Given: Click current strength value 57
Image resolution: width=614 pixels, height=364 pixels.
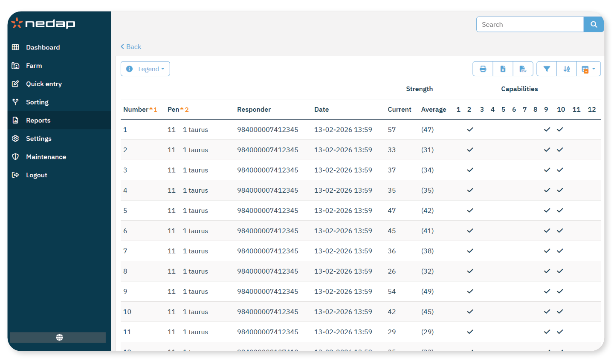Looking at the screenshot, I should click(x=392, y=130).
